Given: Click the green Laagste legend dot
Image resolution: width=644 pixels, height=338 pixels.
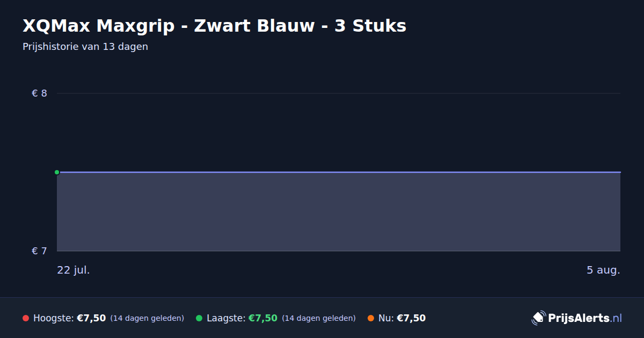Looking at the screenshot, I should pyautogui.click(x=199, y=318).
